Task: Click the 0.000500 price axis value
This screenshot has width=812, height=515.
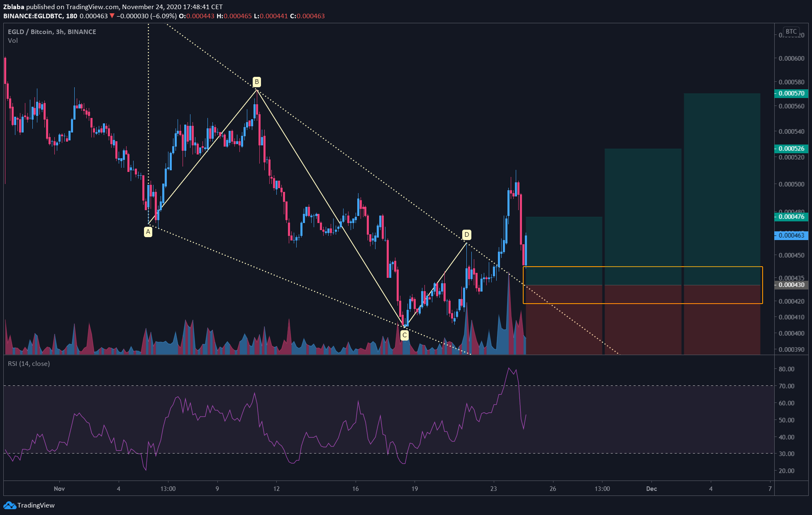Action: pyautogui.click(x=791, y=184)
